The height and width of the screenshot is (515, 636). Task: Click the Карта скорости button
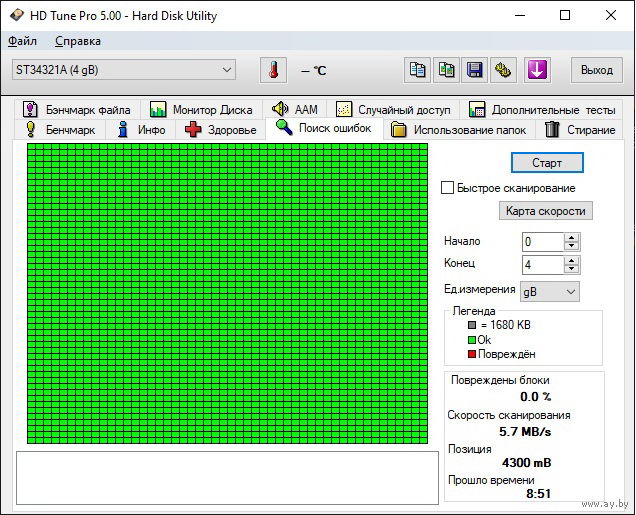[545, 211]
